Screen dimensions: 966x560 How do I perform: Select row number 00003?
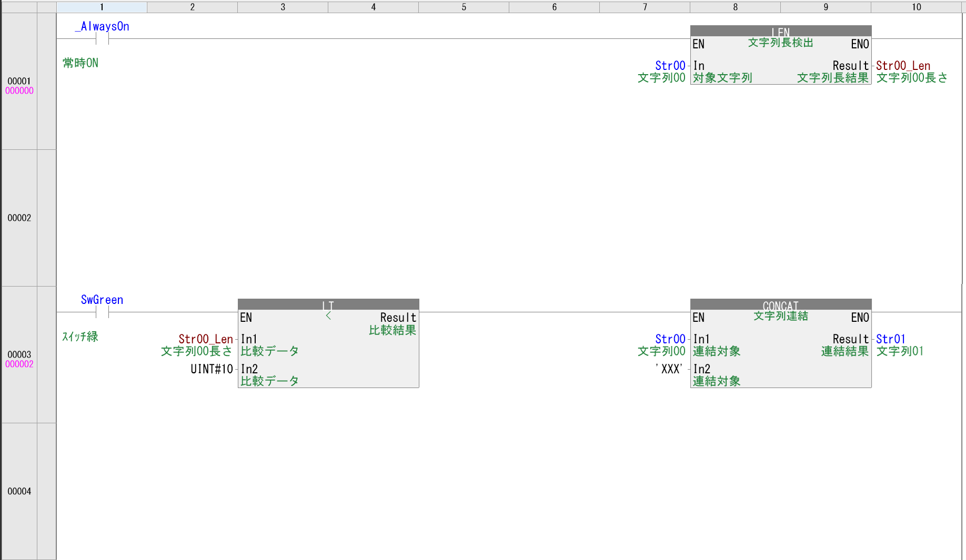pos(19,354)
